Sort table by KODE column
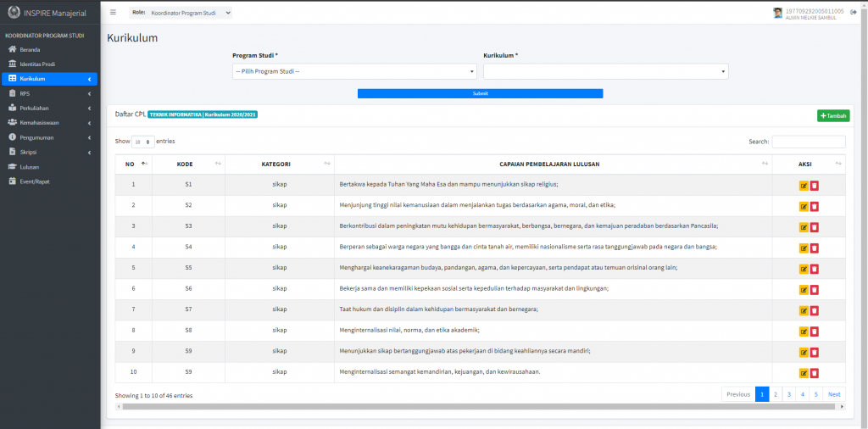 tap(188, 164)
